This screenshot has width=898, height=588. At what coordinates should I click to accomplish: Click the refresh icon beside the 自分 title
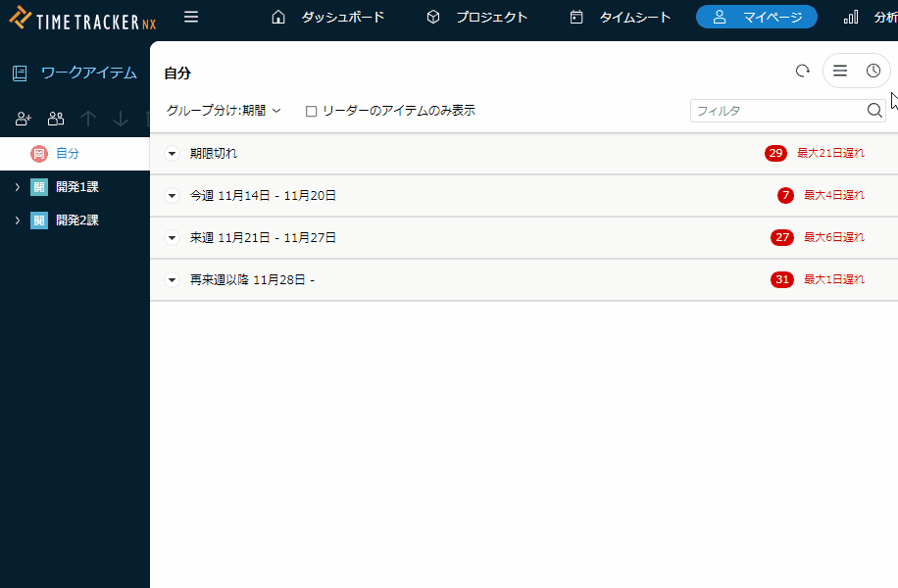tap(802, 71)
